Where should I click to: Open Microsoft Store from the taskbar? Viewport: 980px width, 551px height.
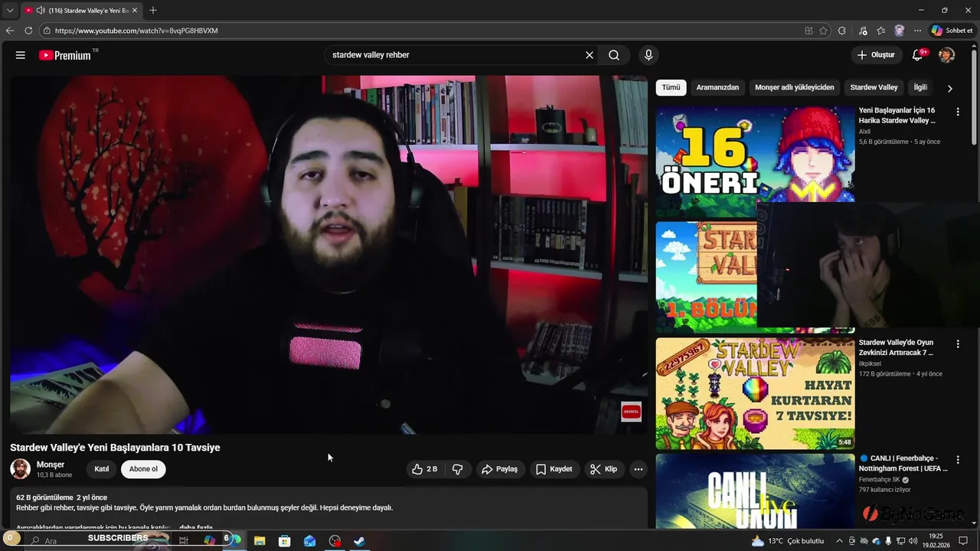point(284,540)
